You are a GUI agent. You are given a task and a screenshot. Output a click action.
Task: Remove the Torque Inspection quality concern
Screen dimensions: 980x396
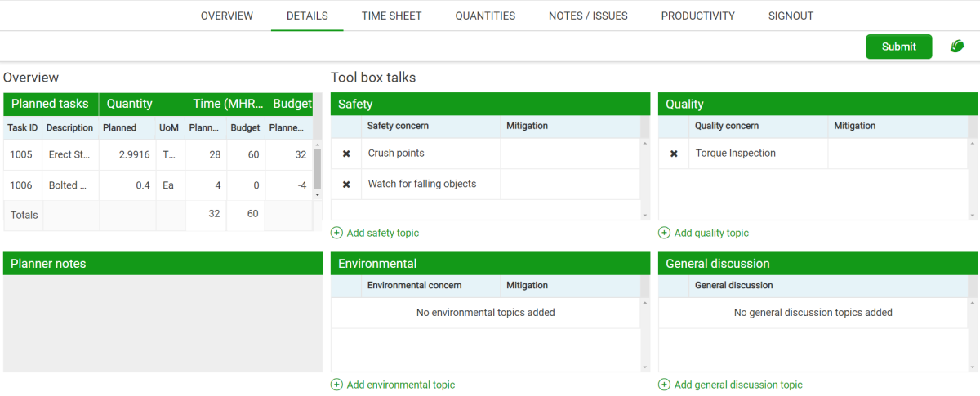(x=674, y=154)
